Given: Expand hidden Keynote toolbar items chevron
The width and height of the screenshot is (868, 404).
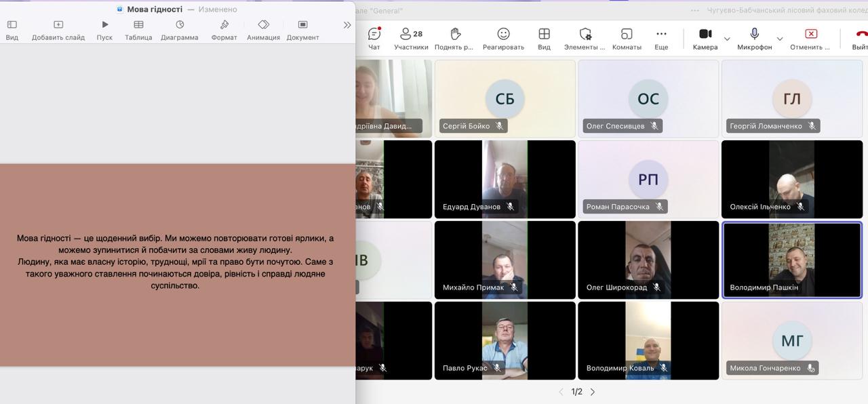Looking at the screenshot, I should click(x=347, y=25).
